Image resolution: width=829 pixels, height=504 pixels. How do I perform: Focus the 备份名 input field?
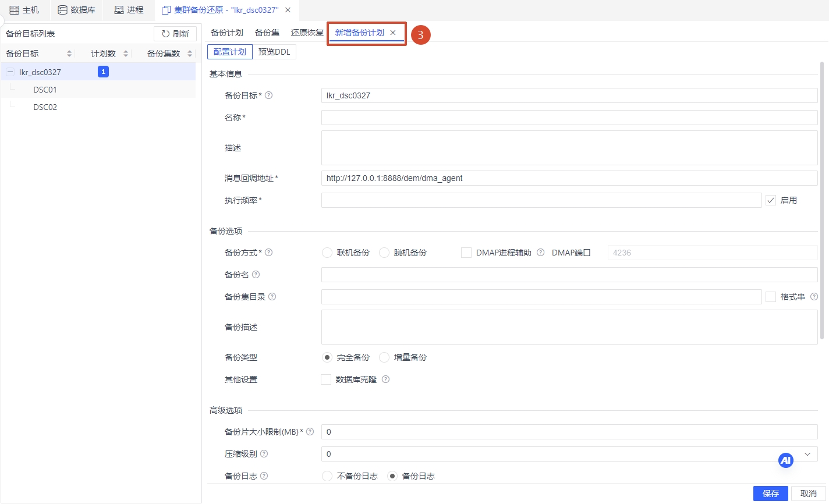pyautogui.click(x=569, y=275)
